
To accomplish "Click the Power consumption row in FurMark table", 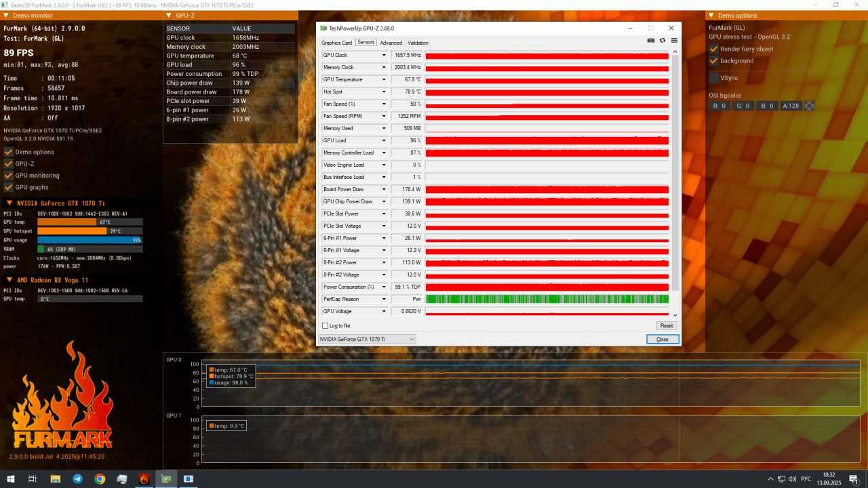I will tap(229, 74).
